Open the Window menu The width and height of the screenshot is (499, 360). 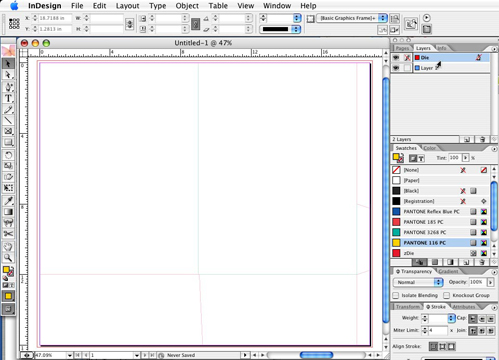[277, 6]
